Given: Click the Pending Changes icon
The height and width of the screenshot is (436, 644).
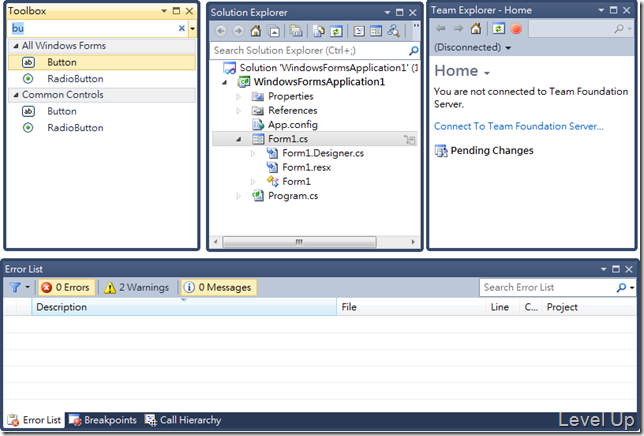Looking at the screenshot, I should [441, 151].
